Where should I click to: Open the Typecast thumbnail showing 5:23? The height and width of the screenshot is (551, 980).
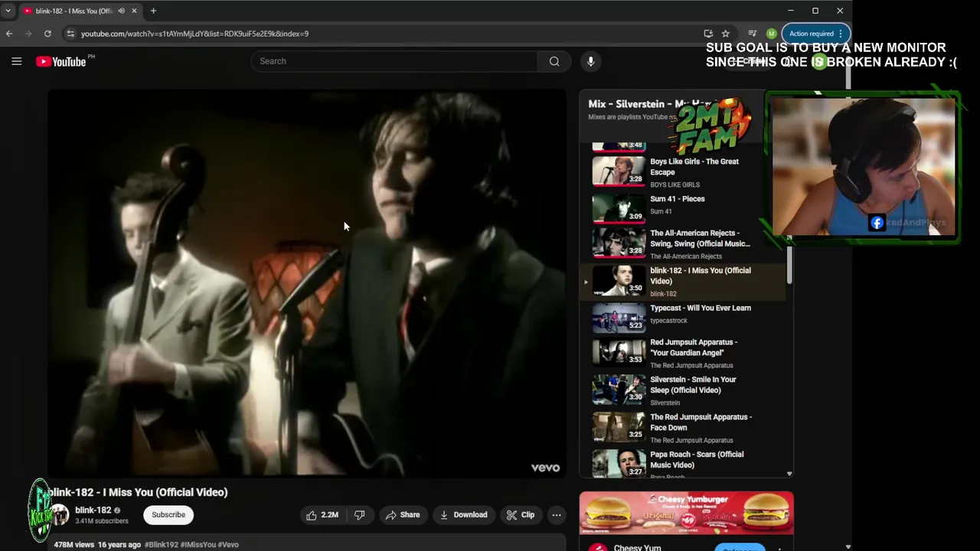[x=619, y=317]
